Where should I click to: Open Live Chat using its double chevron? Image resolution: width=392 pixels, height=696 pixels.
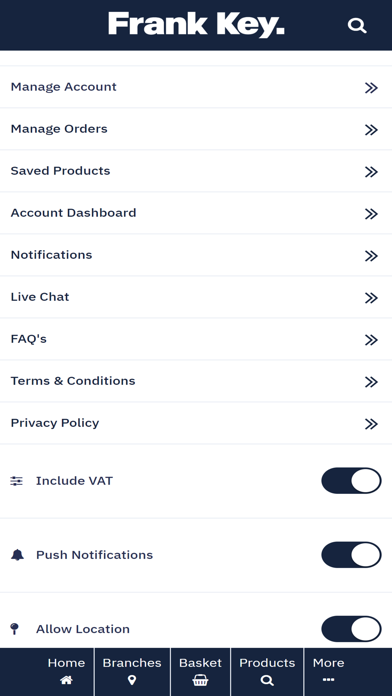click(x=371, y=298)
